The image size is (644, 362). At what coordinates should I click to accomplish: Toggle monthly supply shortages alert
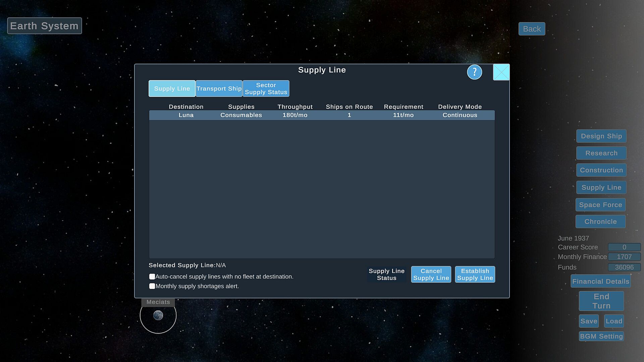[x=152, y=286]
